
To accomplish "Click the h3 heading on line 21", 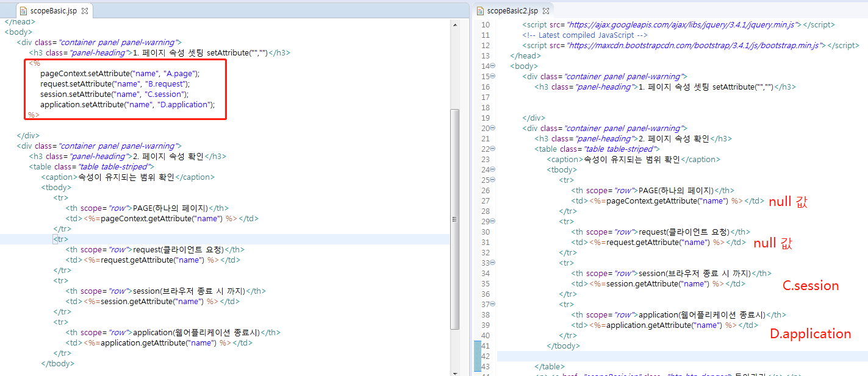I will pyautogui.click(x=633, y=138).
